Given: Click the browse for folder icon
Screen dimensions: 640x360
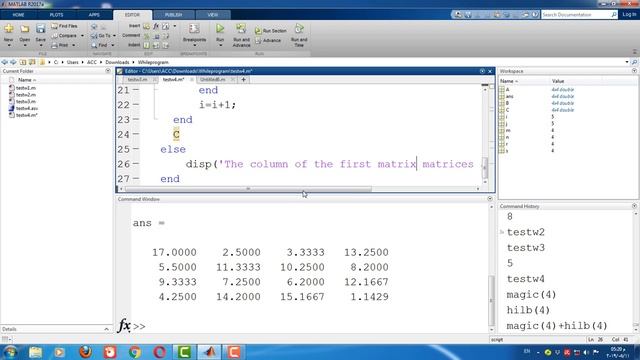Looking at the screenshot, I should point(32,62).
